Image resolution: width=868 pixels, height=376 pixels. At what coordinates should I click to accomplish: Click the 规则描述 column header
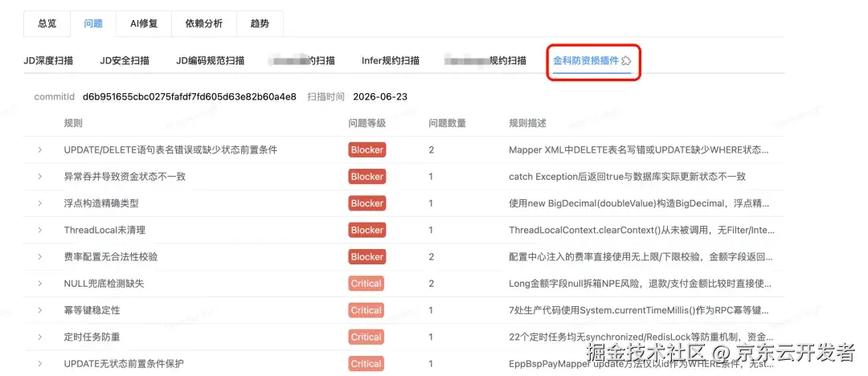(x=527, y=123)
